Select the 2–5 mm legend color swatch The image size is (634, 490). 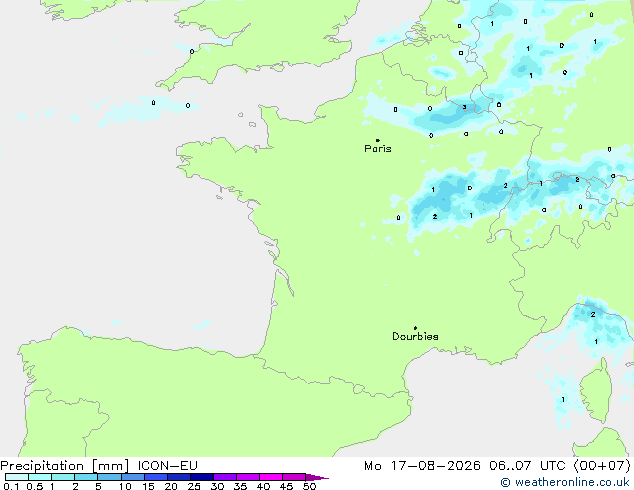click(86, 477)
